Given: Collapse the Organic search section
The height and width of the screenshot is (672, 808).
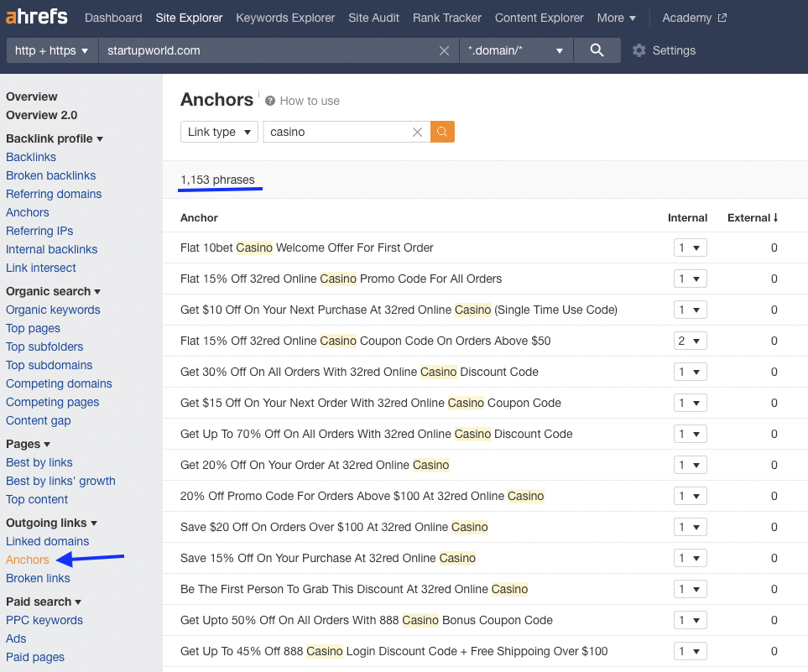Looking at the screenshot, I should (53, 291).
